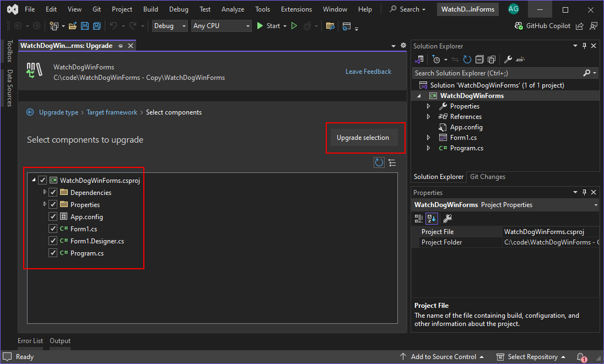This screenshot has height=364, width=604.
Task: Open the Extensions menu
Action: [x=296, y=9]
